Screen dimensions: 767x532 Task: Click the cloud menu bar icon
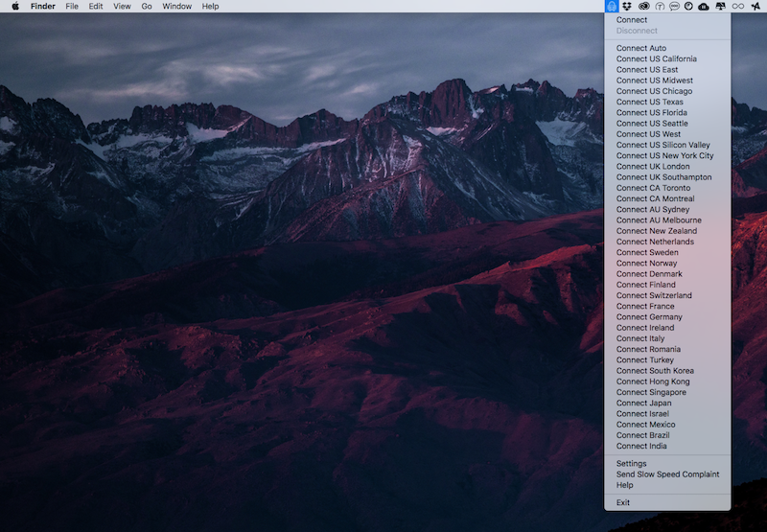(x=704, y=6)
